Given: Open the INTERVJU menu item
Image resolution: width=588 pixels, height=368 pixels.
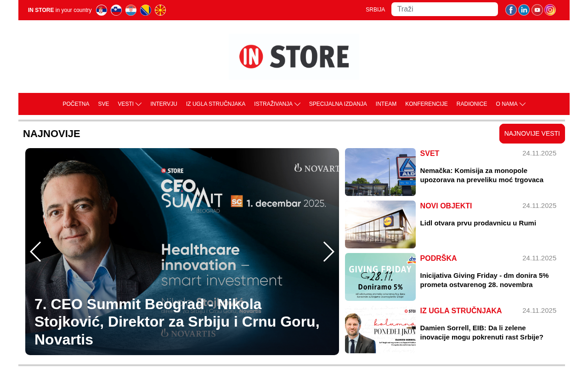Looking at the screenshot, I should click(x=164, y=104).
